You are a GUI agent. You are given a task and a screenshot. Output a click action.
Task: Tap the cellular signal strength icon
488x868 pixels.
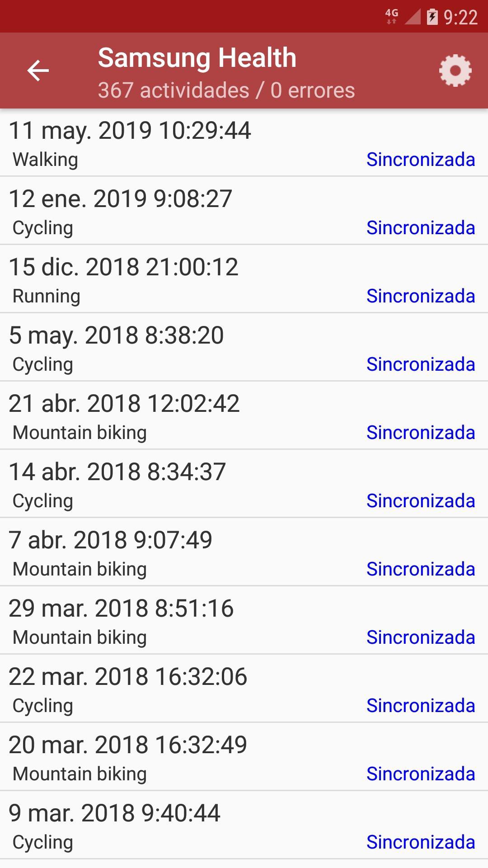click(x=413, y=17)
